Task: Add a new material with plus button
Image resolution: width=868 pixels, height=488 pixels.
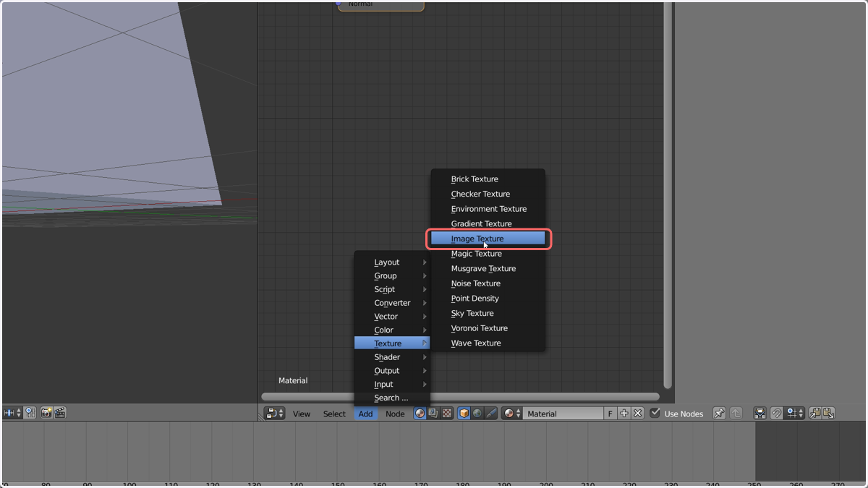Action: pyautogui.click(x=624, y=414)
